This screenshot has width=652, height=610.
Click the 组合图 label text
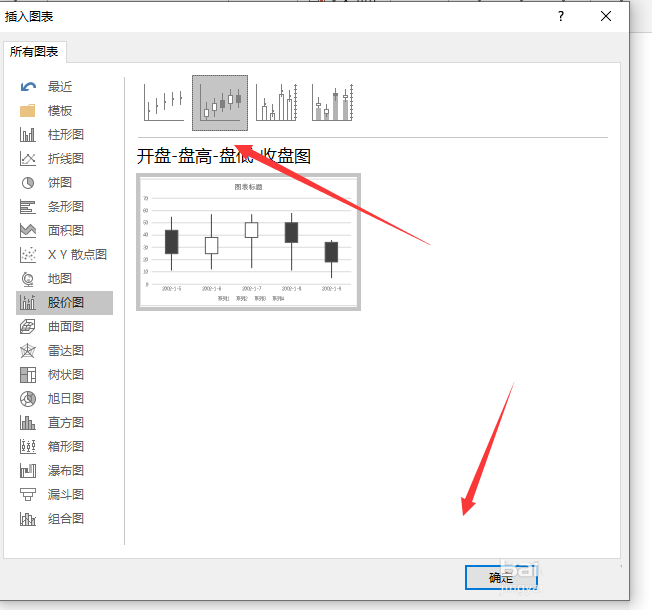66,519
